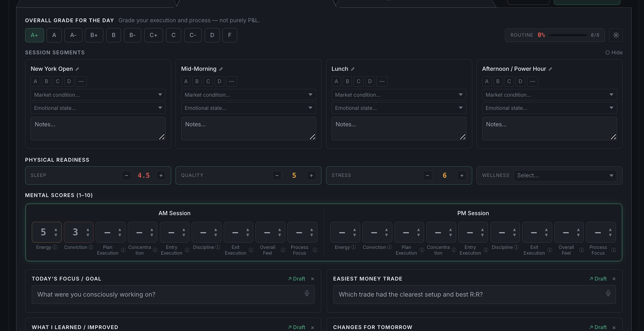Close What I Learned / Improved card
Image resolution: width=644 pixels, height=331 pixels.
(313, 328)
